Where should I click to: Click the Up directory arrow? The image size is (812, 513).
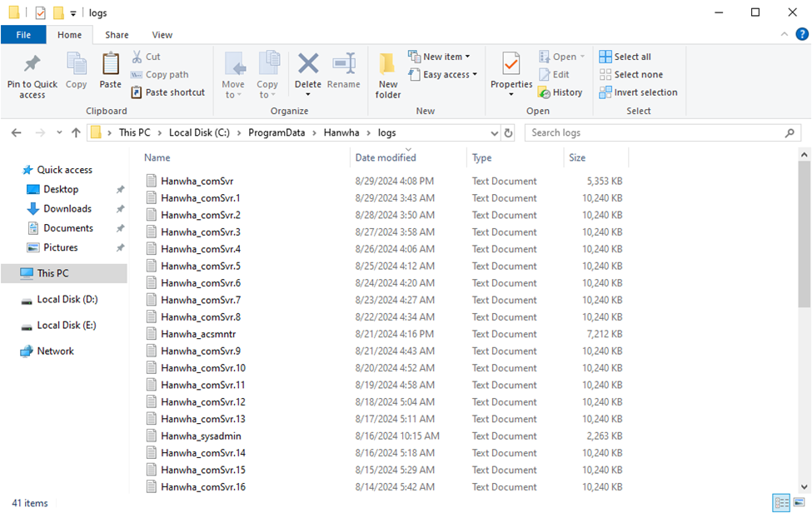tap(76, 132)
